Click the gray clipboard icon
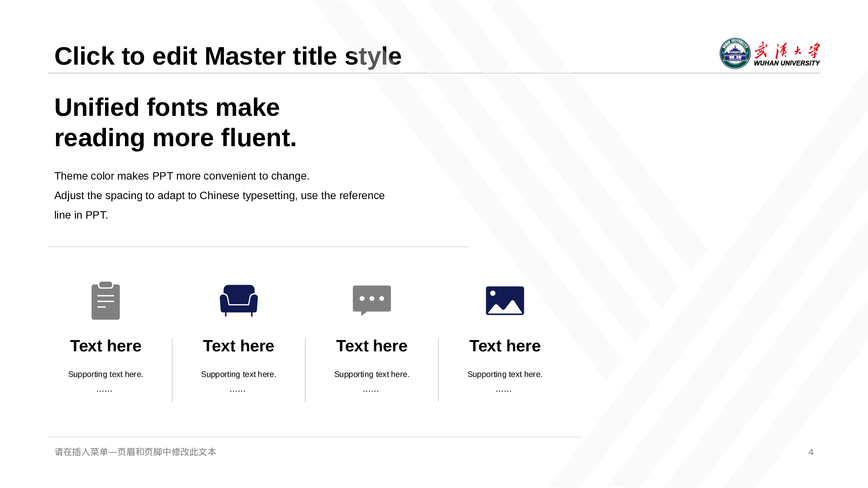This screenshot has width=868, height=488. point(105,301)
